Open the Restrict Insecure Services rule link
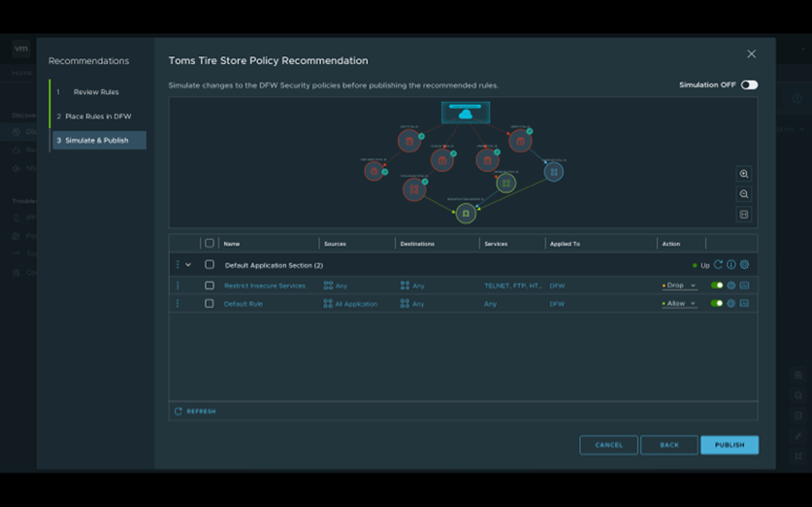812x507 pixels. (265, 286)
